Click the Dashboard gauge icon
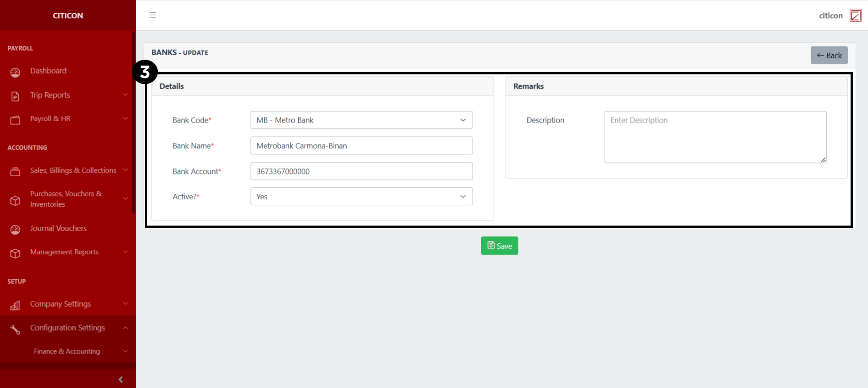This screenshot has width=868, height=388. [x=15, y=72]
